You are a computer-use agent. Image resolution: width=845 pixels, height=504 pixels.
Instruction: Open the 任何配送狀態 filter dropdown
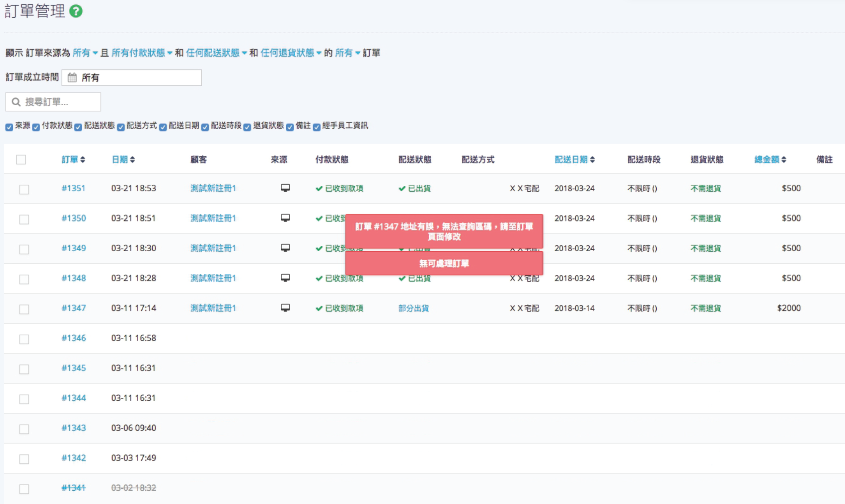pos(216,53)
